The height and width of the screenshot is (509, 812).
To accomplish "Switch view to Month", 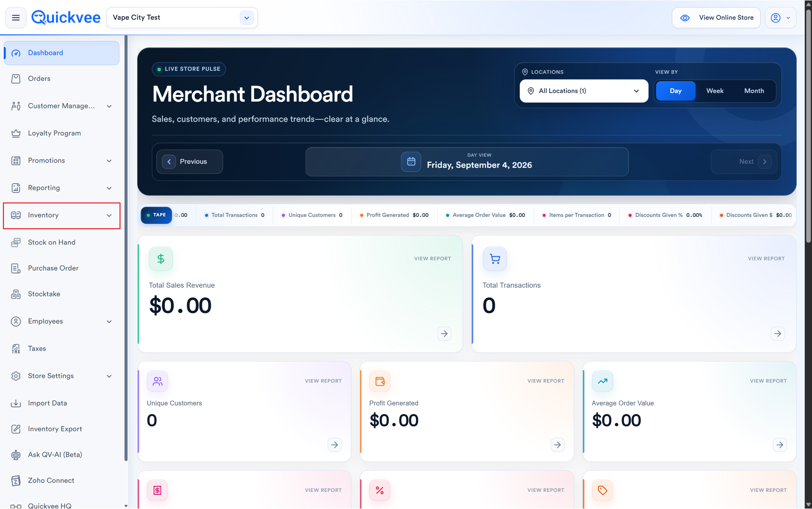I will pyautogui.click(x=754, y=91).
